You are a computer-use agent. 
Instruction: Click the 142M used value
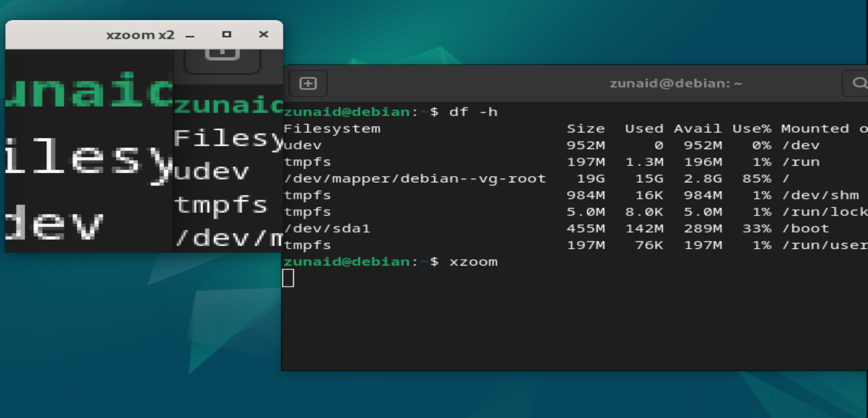pos(644,228)
